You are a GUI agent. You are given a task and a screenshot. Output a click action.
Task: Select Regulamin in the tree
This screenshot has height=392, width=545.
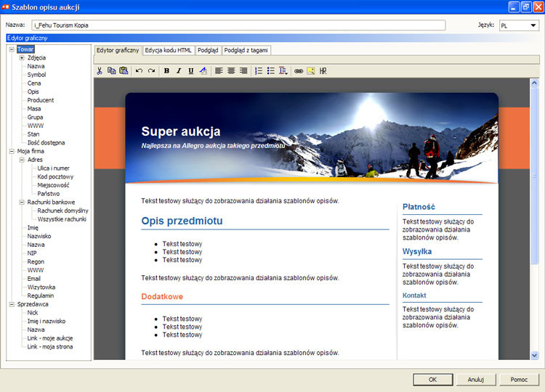tap(40, 296)
